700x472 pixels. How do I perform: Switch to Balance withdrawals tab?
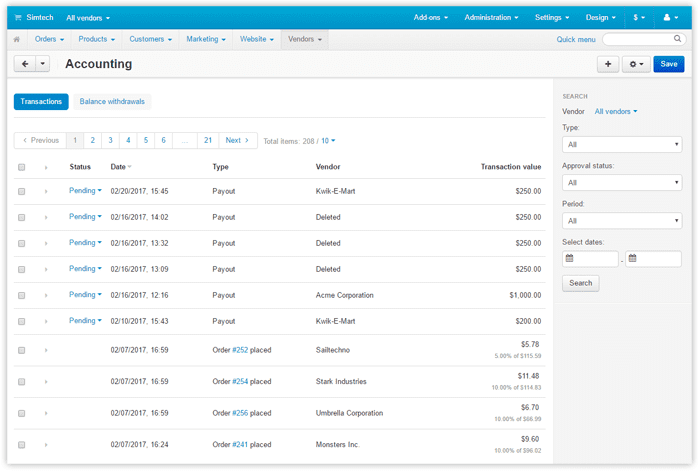pos(112,102)
